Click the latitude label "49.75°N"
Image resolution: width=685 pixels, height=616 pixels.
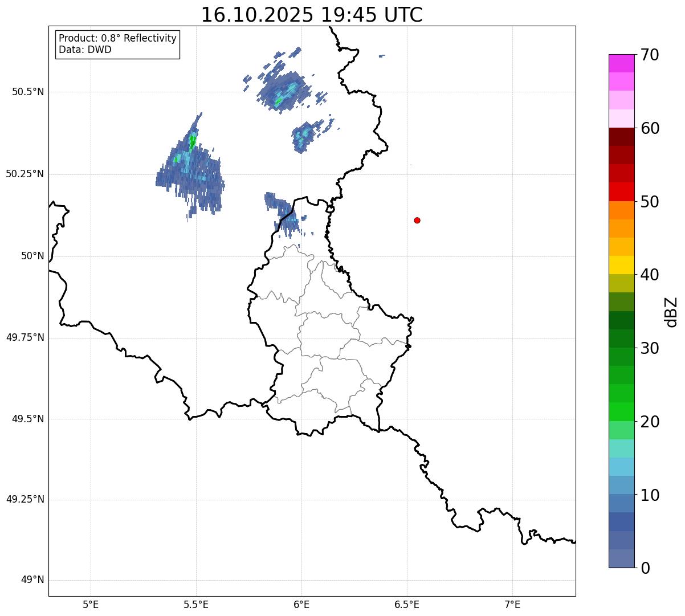(x=25, y=337)
